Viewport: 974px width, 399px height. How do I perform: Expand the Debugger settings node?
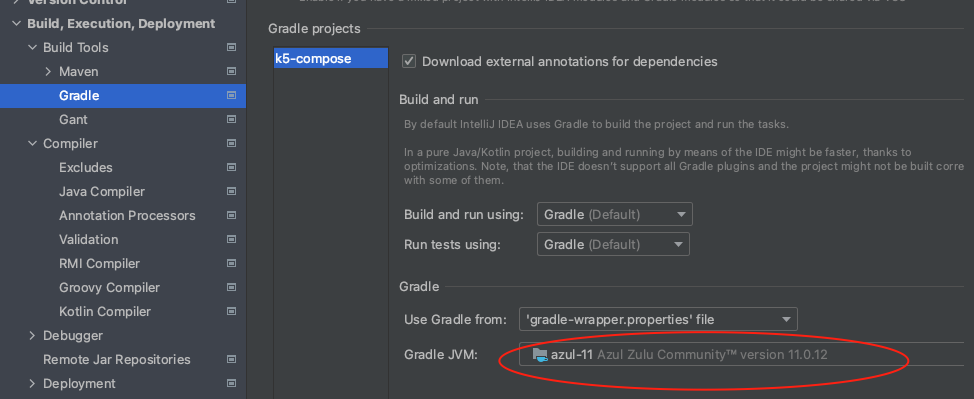tap(32, 336)
